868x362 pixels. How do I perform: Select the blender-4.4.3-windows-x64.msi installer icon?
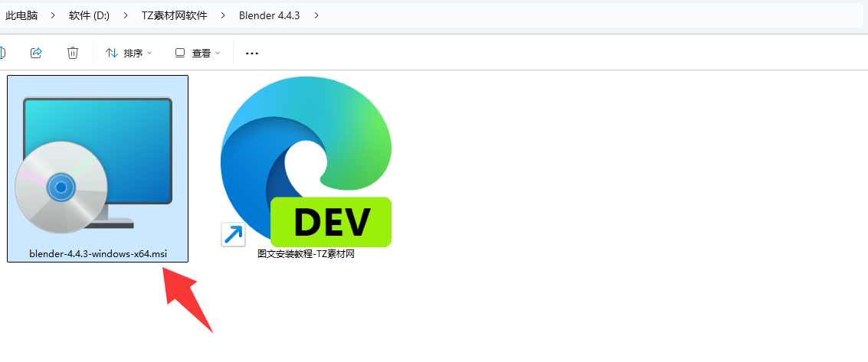pyautogui.click(x=93, y=166)
